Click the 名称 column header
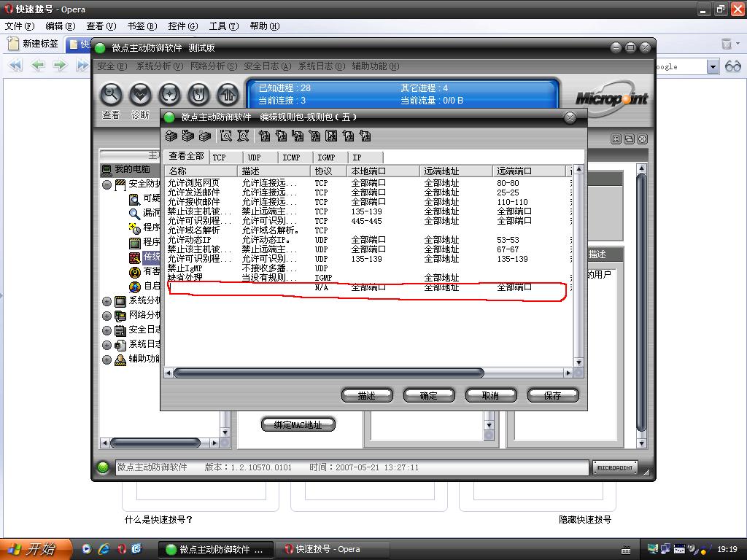Screen dimensions: 747x560 [x=201, y=171]
